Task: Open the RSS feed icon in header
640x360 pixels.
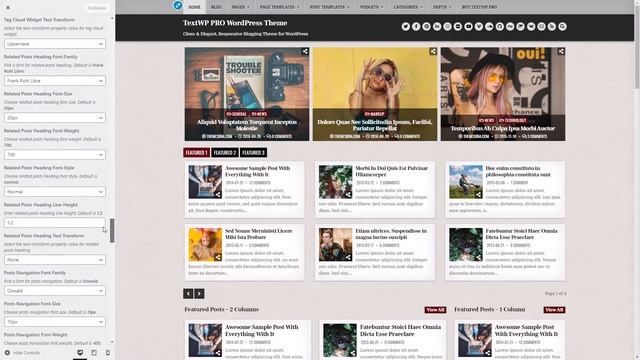Action: pos(552,27)
